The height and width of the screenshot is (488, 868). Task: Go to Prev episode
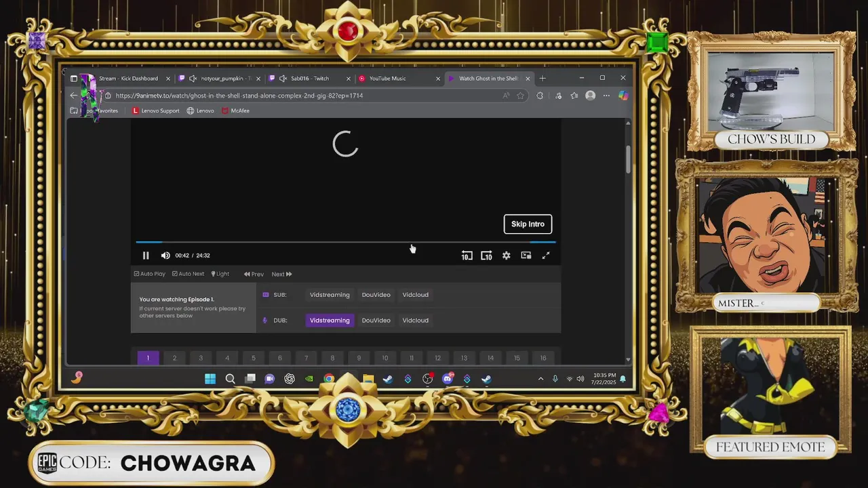click(254, 274)
